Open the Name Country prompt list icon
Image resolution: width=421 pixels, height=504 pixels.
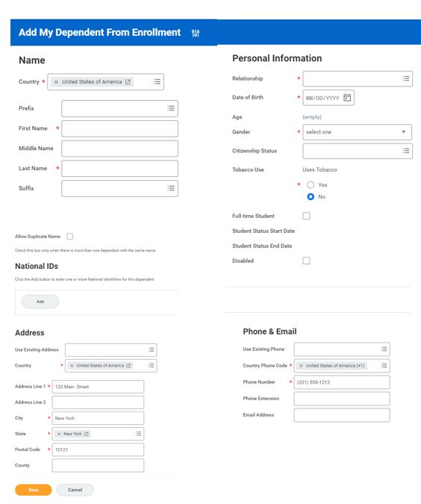click(x=157, y=81)
